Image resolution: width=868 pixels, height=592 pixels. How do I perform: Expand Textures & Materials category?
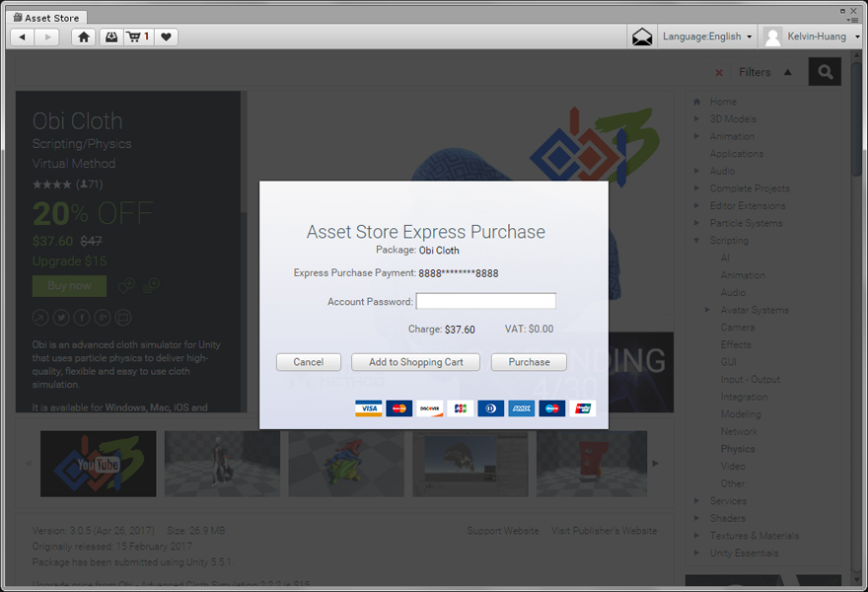697,536
